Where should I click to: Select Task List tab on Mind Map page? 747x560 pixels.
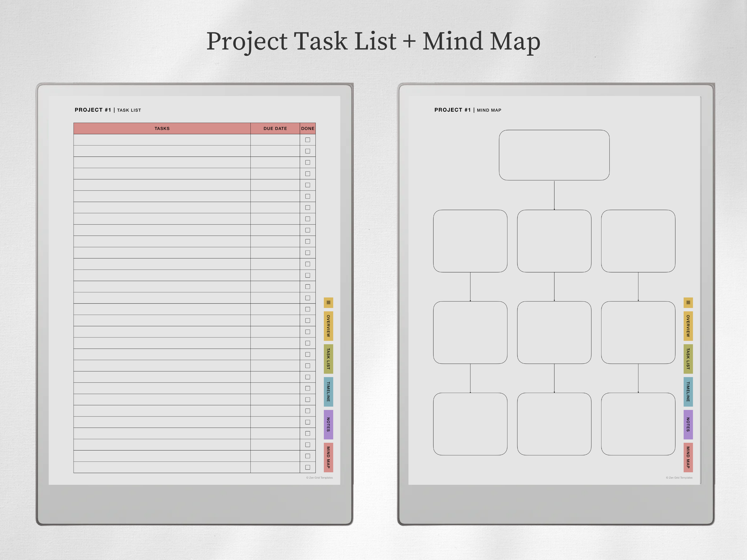click(688, 359)
